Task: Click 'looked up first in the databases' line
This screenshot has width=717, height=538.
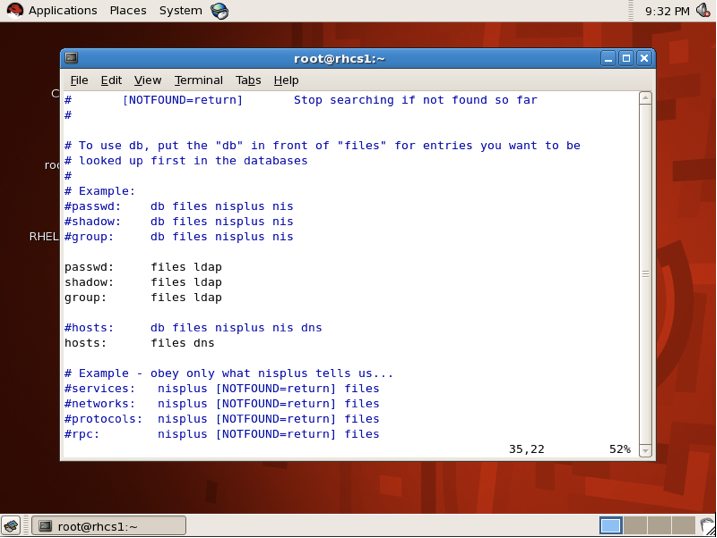Action: coord(186,160)
